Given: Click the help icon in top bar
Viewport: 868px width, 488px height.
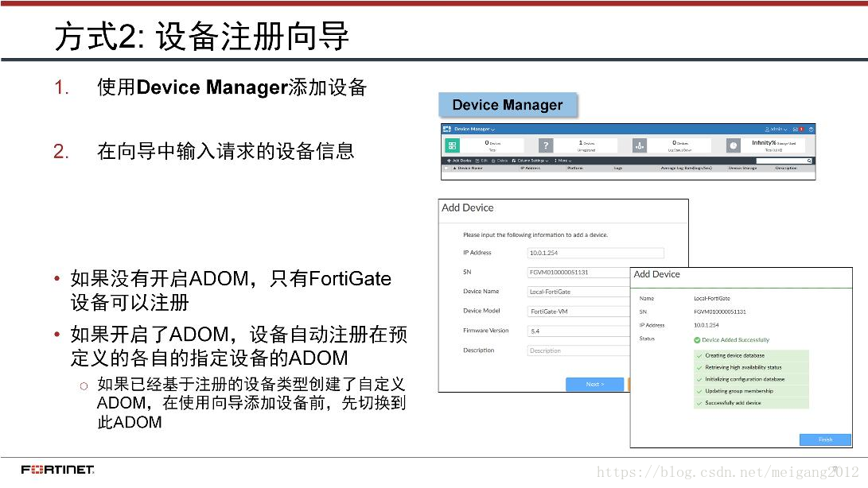Looking at the screenshot, I should pyautogui.click(x=811, y=130).
